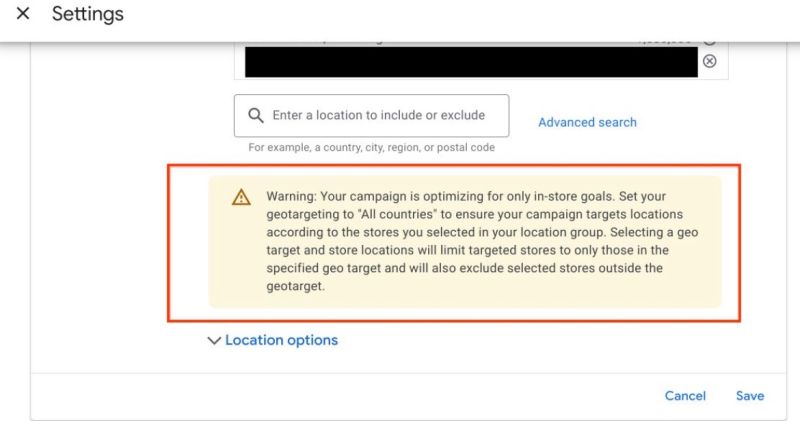Close the Settings panel with the X icon

(x=23, y=14)
